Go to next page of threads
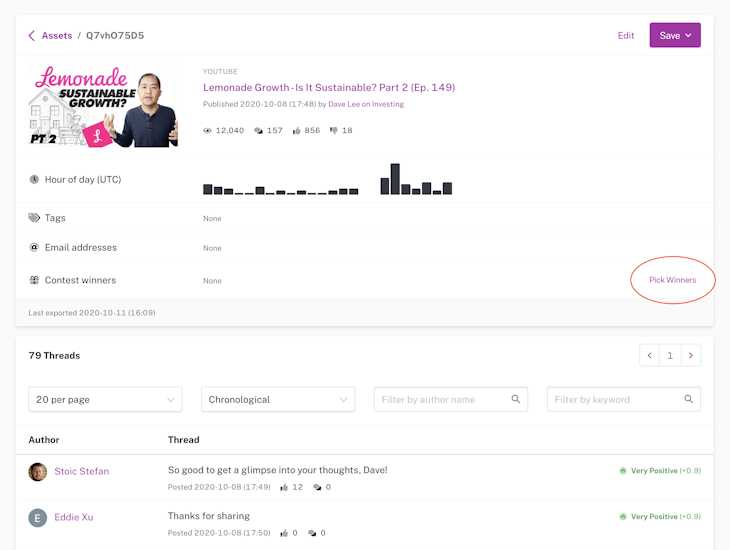Screen dimensions: 730x550 pos(691,355)
